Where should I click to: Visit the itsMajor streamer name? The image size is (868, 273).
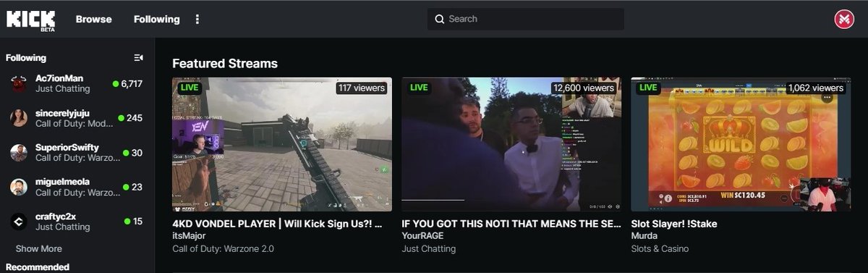pyautogui.click(x=188, y=236)
